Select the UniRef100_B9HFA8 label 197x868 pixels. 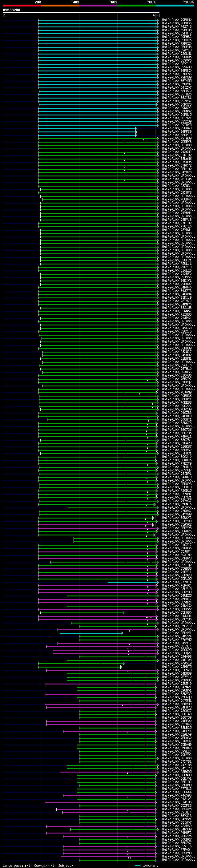pyautogui.click(x=177, y=30)
